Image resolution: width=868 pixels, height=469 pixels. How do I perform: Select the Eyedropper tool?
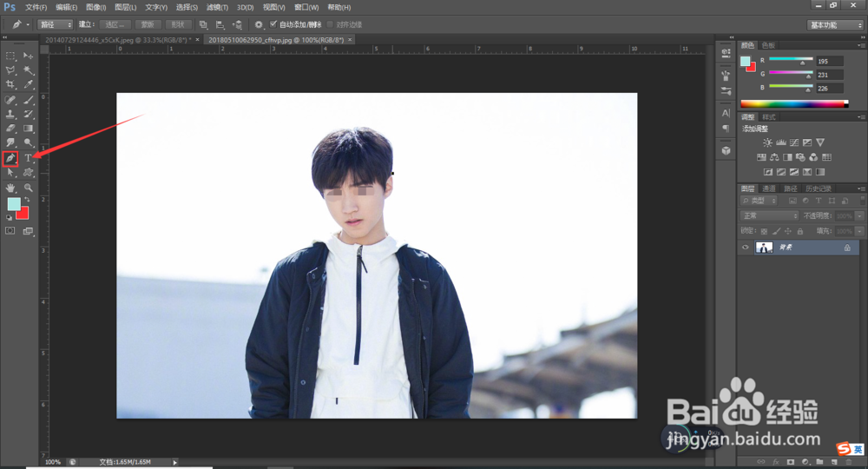pos(29,85)
